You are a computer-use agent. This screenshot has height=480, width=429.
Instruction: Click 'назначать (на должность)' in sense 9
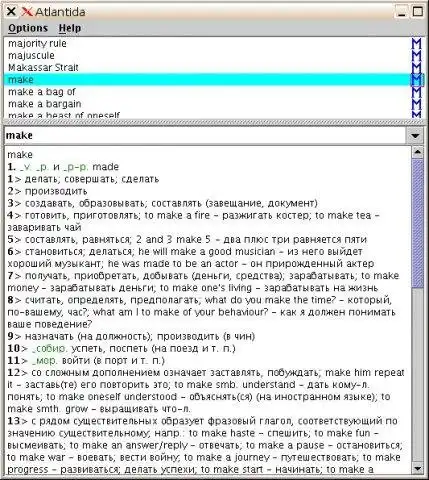(x=89, y=336)
